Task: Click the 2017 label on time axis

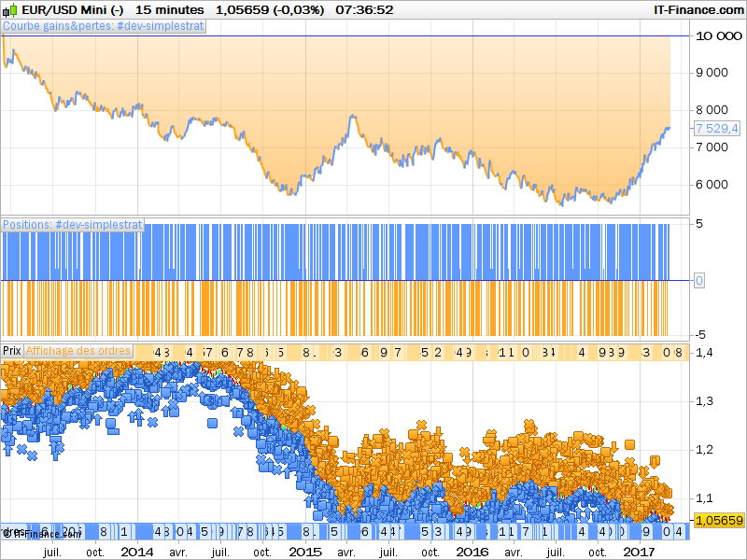Action: click(640, 553)
